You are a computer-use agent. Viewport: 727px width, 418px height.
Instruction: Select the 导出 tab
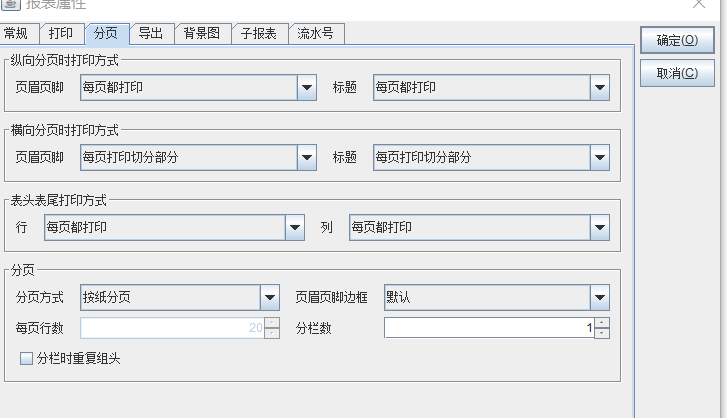(151, 34)
